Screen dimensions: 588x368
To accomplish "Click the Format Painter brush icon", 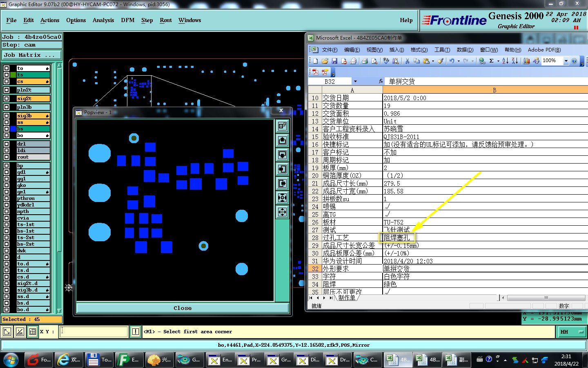I will (440, 61).
